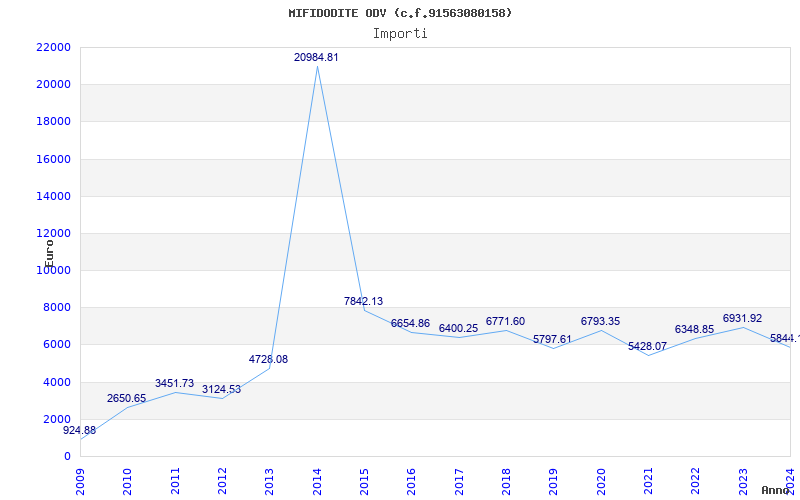Click the x-axis year 2009
Image resolution: width=800 pixels, height=500 pixels.
80,482
